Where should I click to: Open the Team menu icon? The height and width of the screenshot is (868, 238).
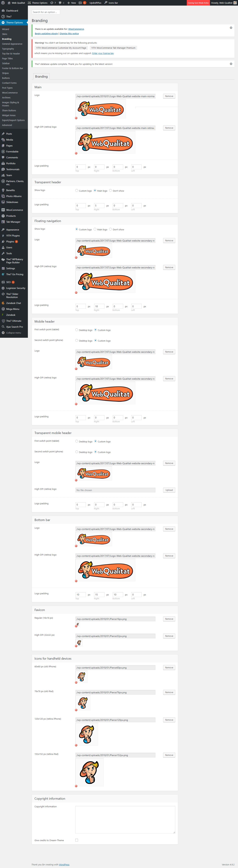[x=3, y=175]
